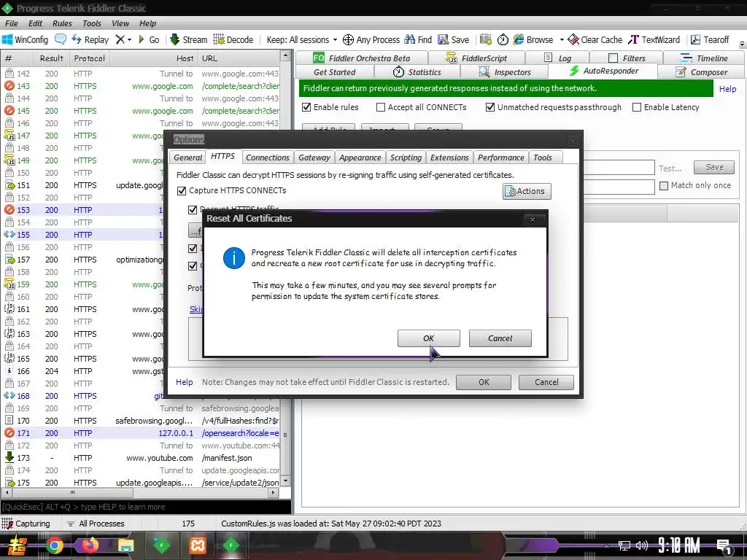
Task: Click the Tearoff toolbar button
Action: (710, 39)
